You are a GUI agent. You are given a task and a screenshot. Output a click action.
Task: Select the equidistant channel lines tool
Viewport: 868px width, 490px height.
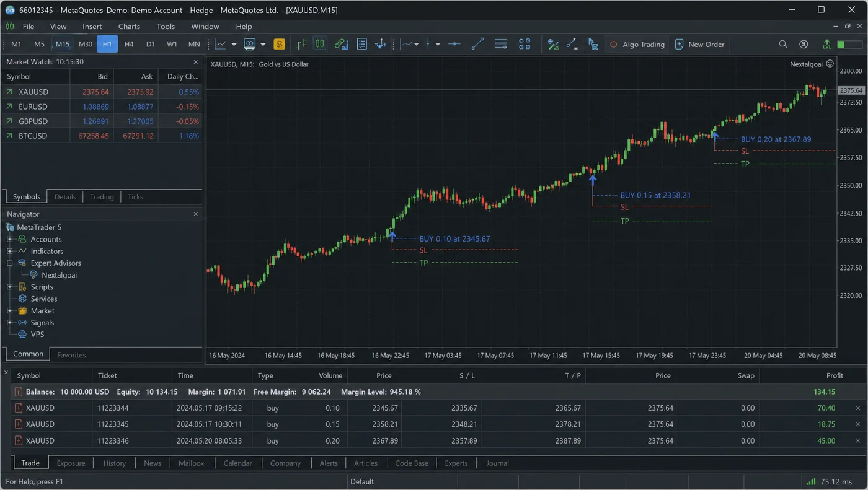501,44
